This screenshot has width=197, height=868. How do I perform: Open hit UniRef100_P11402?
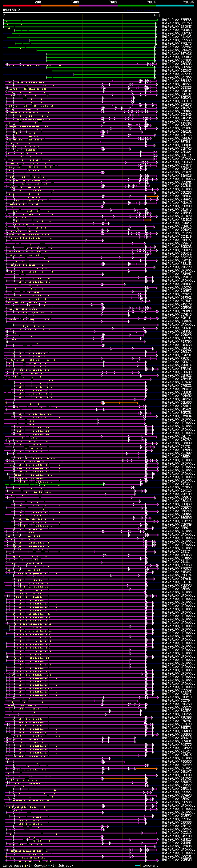click(x=177, y=37)
